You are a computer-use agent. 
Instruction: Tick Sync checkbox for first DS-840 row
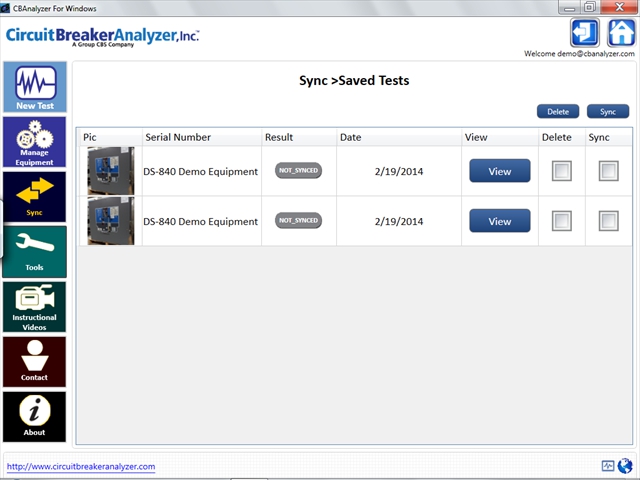coord(609,171)
